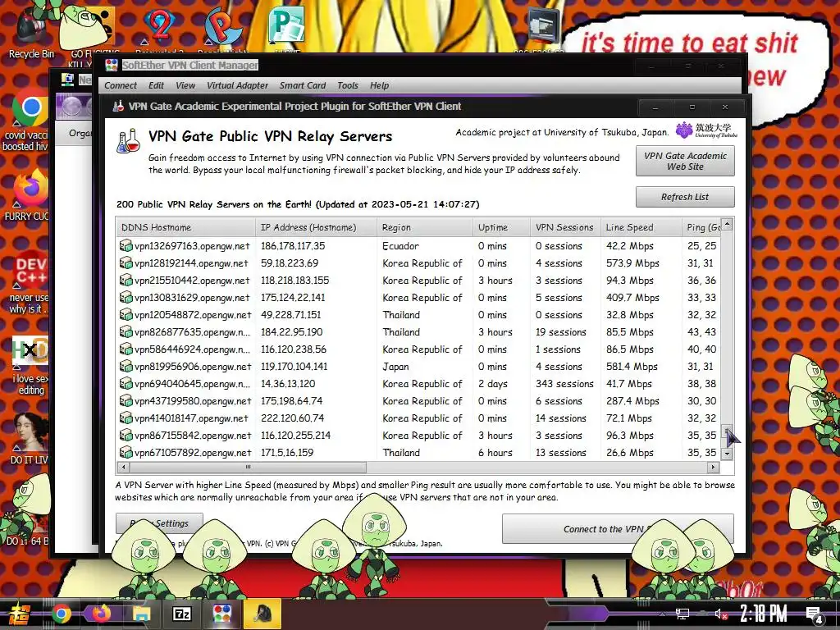
Task: Open the Start menu button
Action: tap(19, 614)
